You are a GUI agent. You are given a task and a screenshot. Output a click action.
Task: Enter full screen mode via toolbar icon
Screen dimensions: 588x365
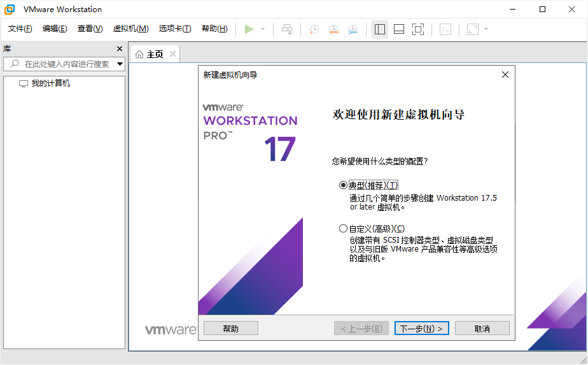coord(418,29)
